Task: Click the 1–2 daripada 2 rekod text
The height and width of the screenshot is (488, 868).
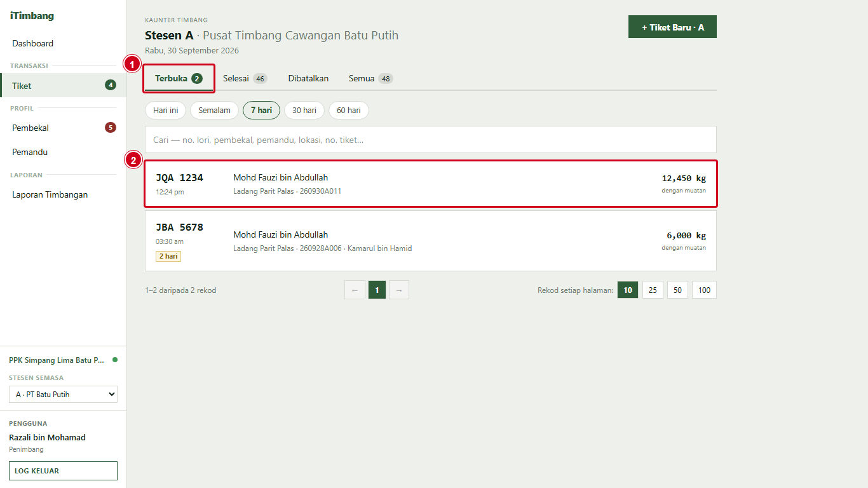Action: point(180,290)
